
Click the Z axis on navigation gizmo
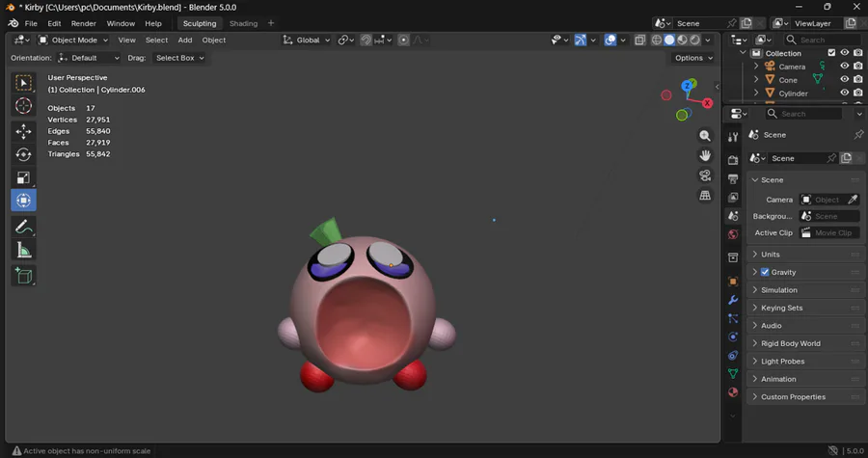688,86
